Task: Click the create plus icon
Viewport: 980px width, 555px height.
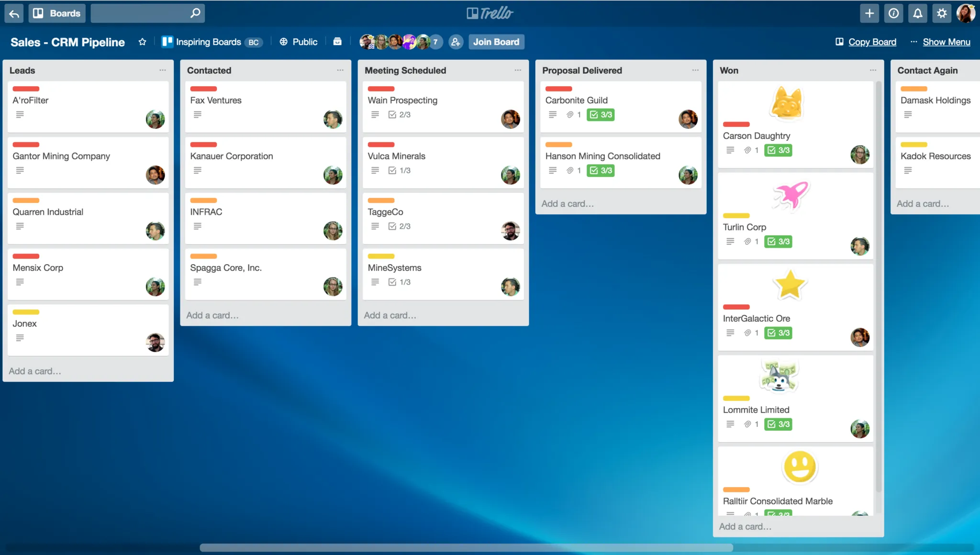Action: click(x=869, y=13)
